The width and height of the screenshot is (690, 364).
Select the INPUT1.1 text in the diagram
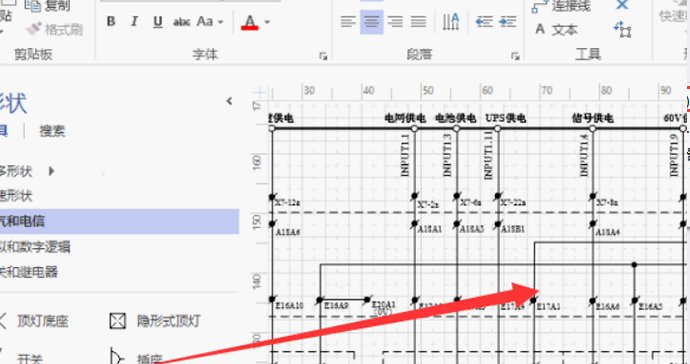405,155
